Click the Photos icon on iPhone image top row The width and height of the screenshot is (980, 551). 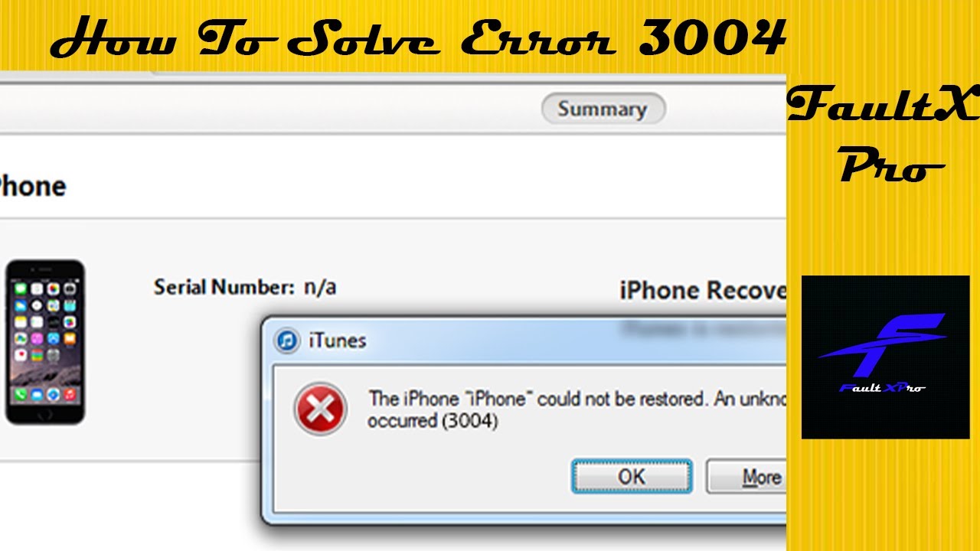click(x=54, y=289)
